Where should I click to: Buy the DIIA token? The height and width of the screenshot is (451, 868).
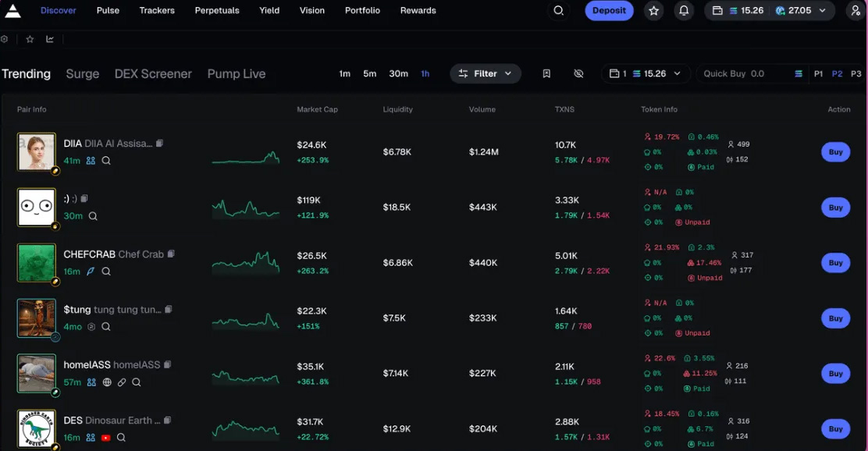coord(835,152)
